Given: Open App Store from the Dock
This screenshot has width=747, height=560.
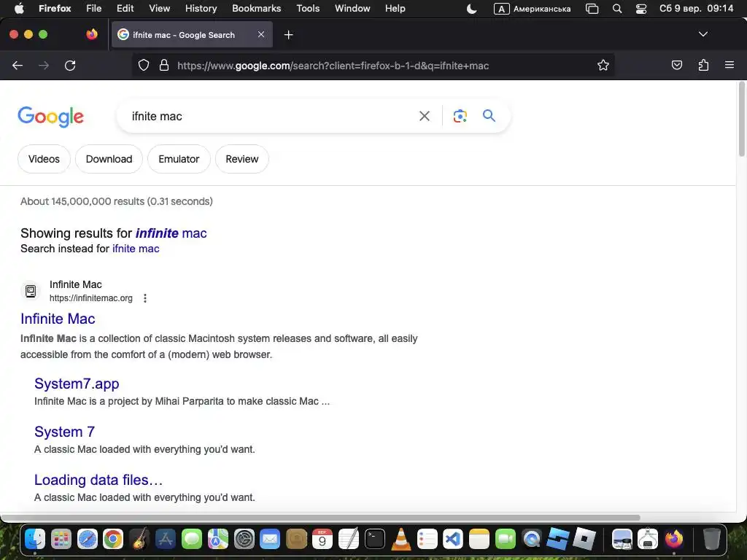Looking at the screenshot, I should pyautogui.click(x=166, y=539).
